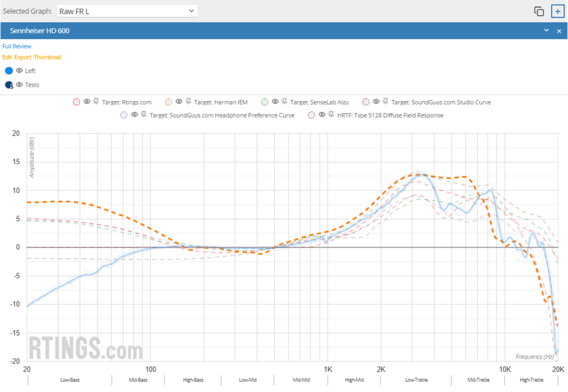The height and width of the screenshot is (392, 568).
Task: Pin the Target: Harman IEM curve
Action: click(188, 101)
